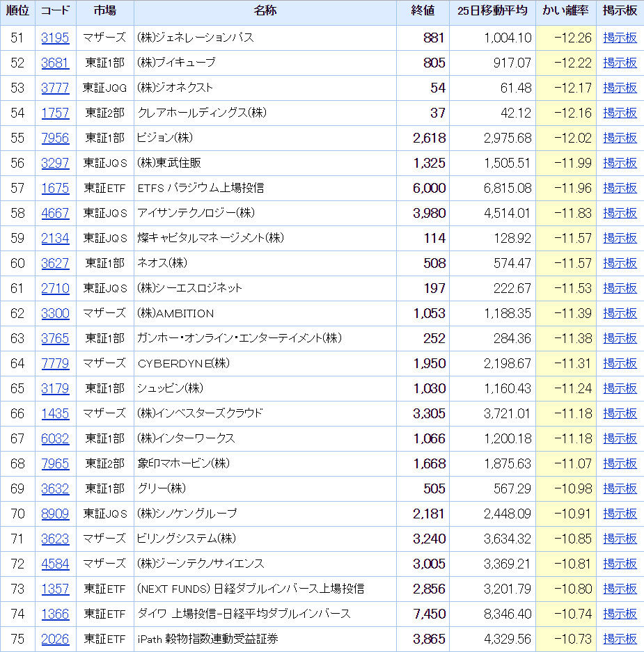644x652 pixels.
Task: Click 掲示板 for パラジウム上場投信 row
Action: [x=620, y=188]
